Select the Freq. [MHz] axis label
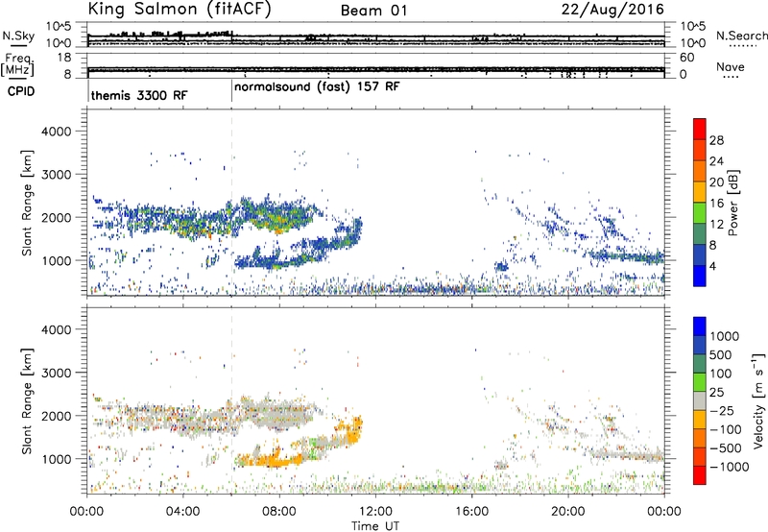Screen dimensions: 768x532 (18, 65)
